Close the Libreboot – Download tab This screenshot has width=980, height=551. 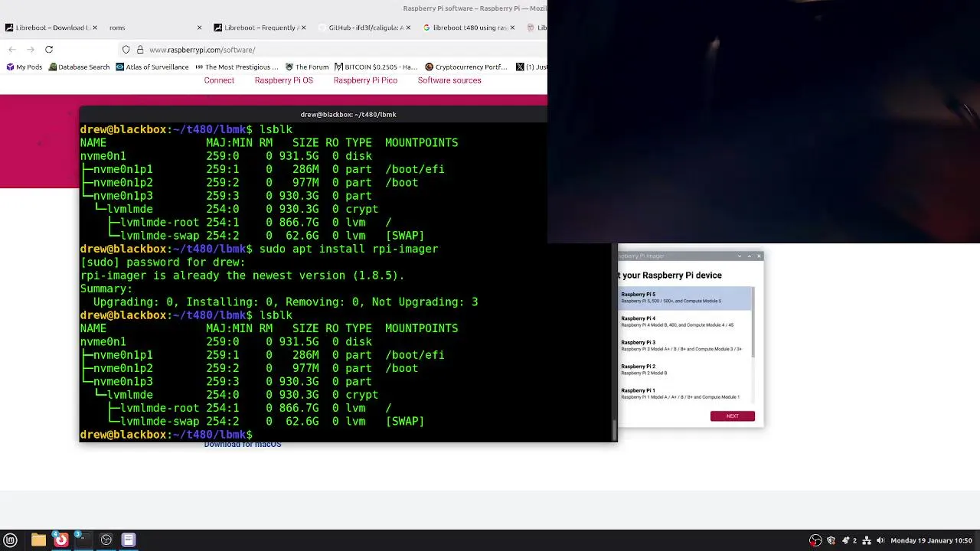[x=95, y=28]
